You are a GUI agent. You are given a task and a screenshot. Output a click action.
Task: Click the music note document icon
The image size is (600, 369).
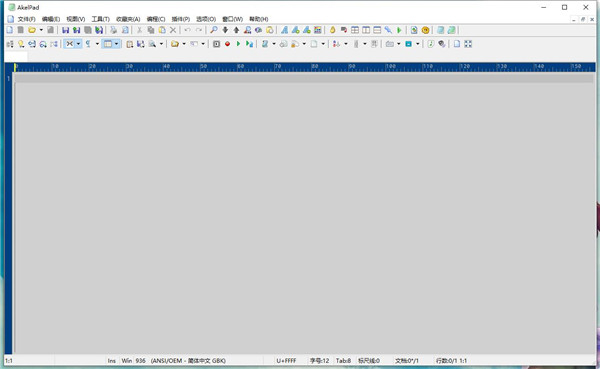tap(430, 44)
